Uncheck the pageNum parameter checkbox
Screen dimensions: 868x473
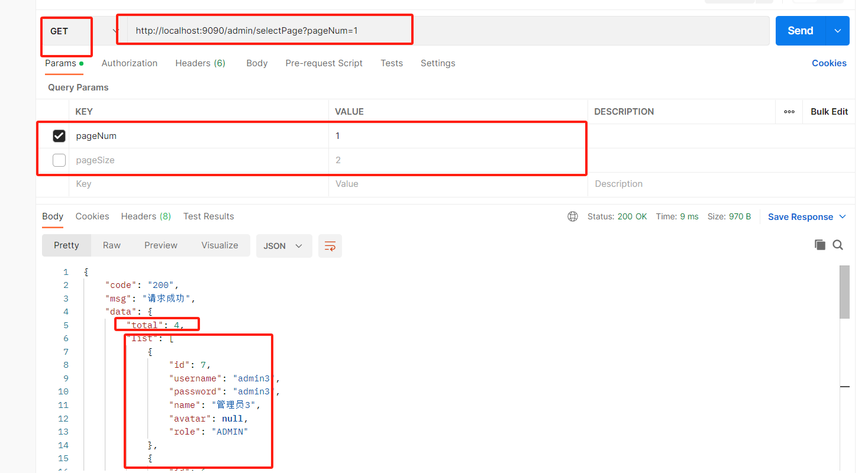[x=59, y=136]
